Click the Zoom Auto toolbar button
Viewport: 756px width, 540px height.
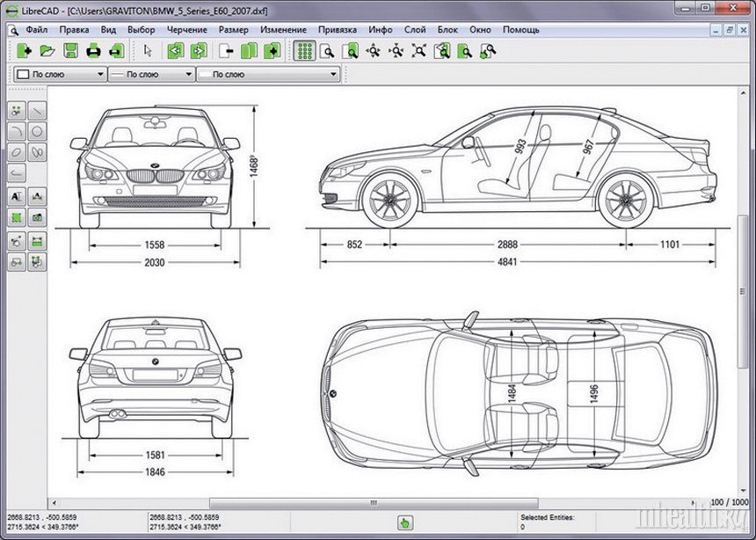click(418, 51)
